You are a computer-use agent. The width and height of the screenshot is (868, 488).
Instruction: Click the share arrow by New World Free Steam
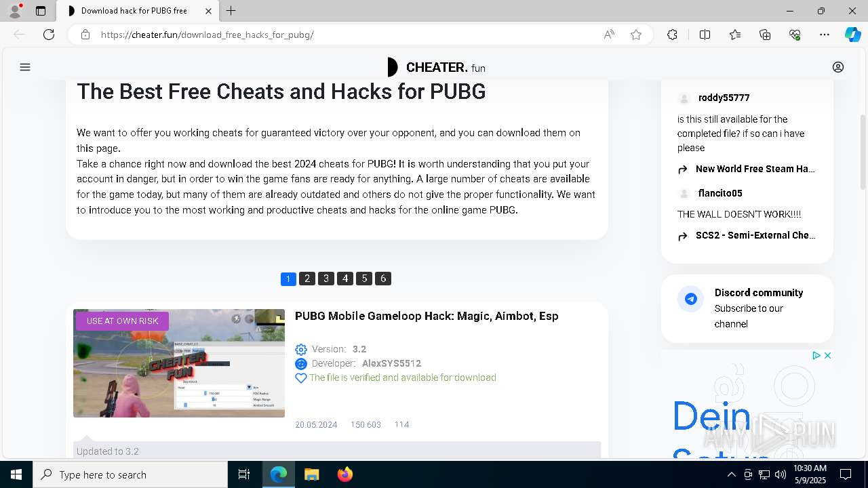[683, 169]
